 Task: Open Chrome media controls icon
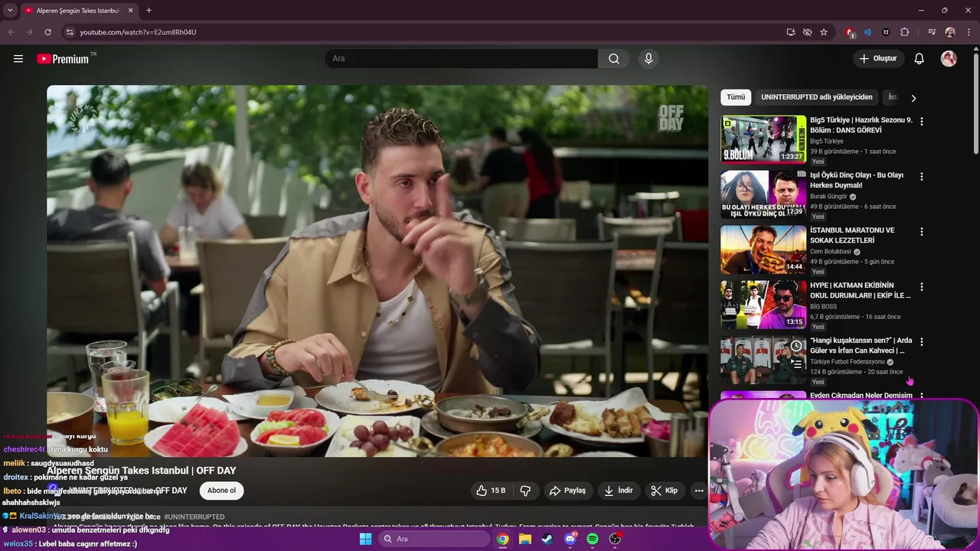[932, 32]
